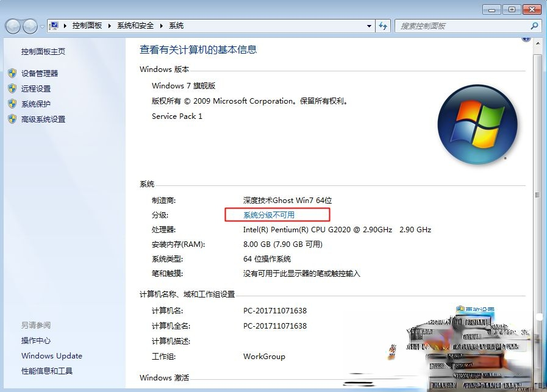Expand the address bar history dropdown
Viewport: 547px width, 392px height.
369,26
